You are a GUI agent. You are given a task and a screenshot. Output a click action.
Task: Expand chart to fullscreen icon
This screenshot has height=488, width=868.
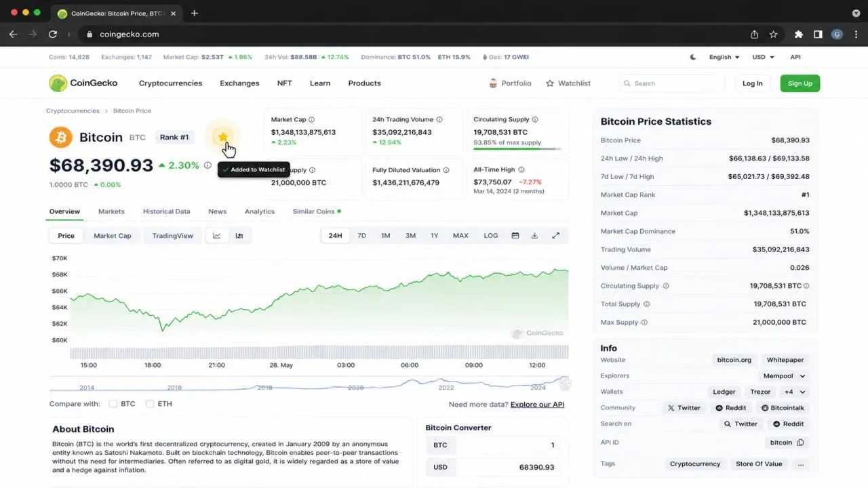[x=556, y=236]
